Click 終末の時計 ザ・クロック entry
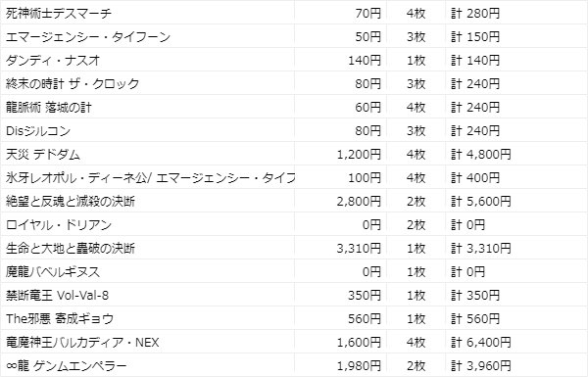This screenshot has width=588, height=377. [73, 84]
